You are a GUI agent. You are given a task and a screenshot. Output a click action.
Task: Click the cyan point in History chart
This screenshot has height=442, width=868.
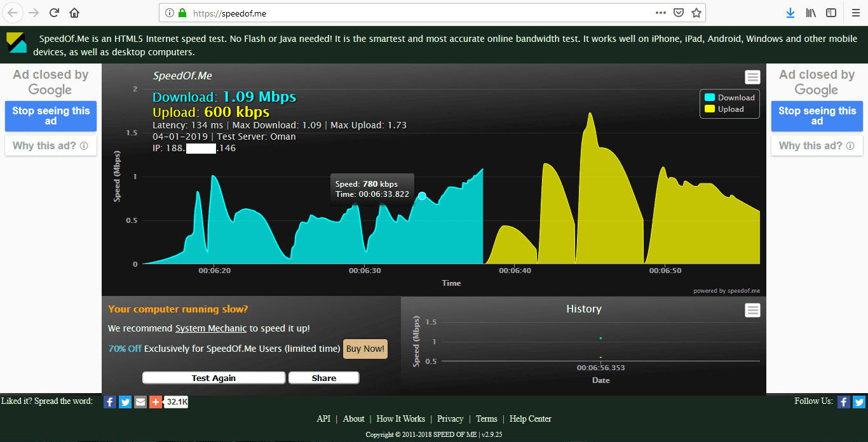point(600,338)
